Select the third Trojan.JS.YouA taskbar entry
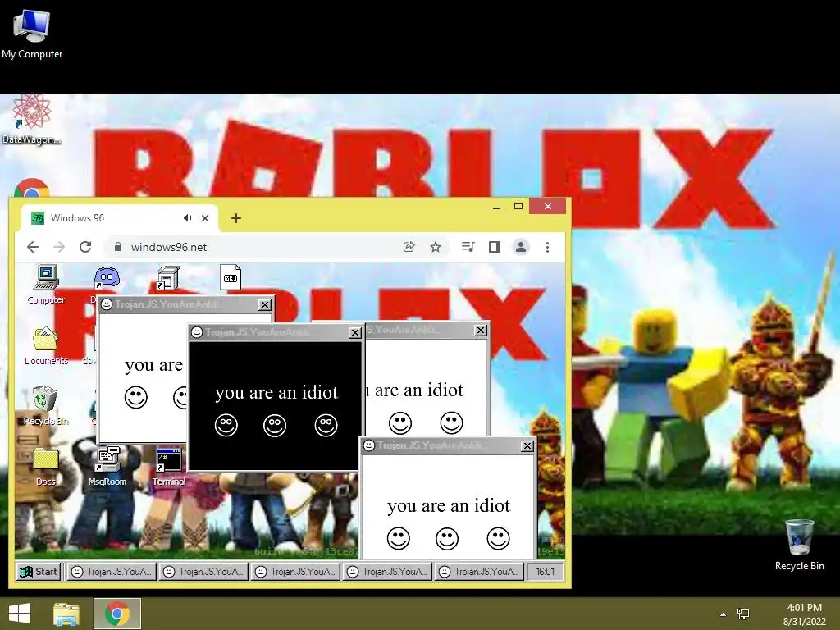Screen dimensions: 840x630 tap(296, 572)
